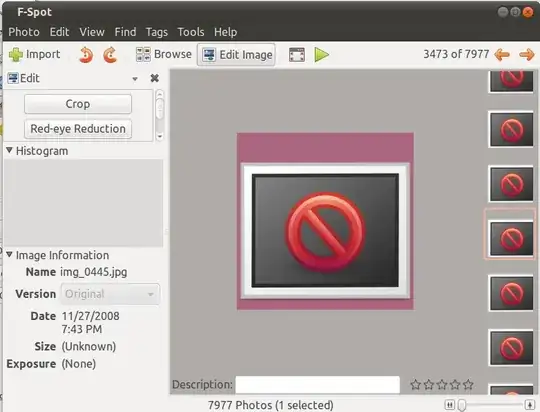Minimize the F-Spot window

click(503, 12)
